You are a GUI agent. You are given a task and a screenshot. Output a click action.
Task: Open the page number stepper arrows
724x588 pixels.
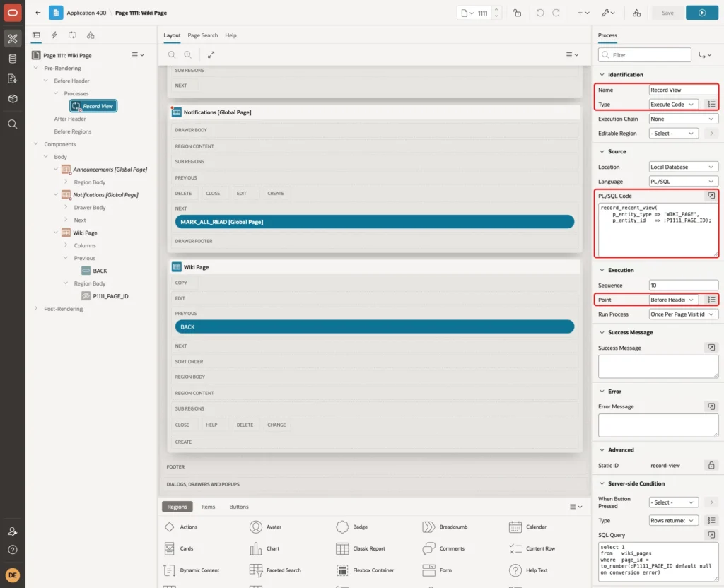[496, 13]
